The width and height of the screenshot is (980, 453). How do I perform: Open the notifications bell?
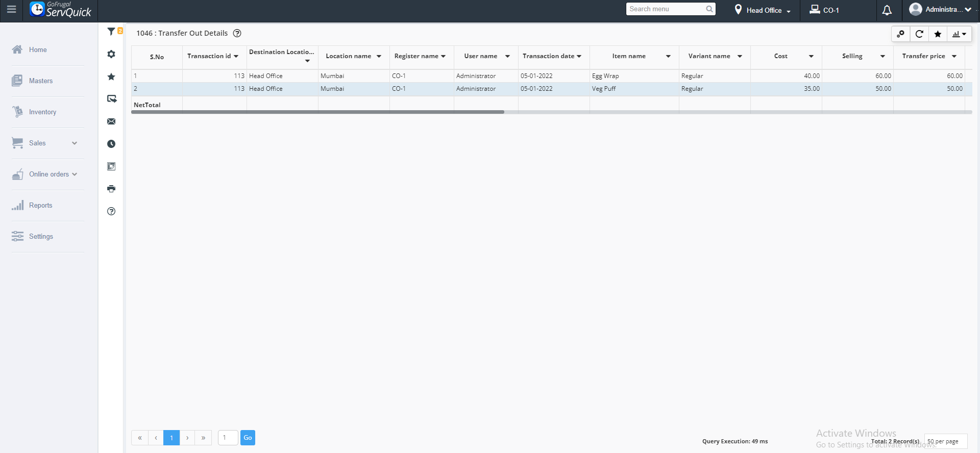[887, 10]
